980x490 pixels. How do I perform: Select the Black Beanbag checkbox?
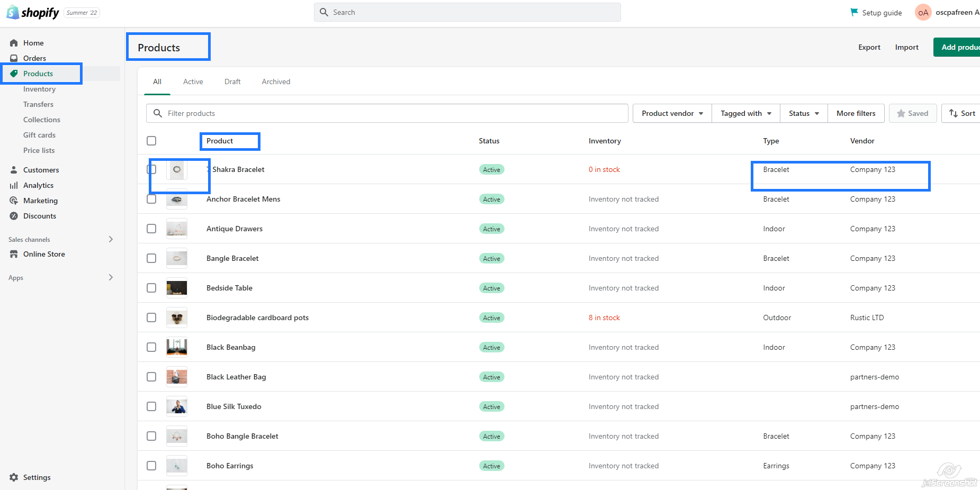tap(151, 347)
